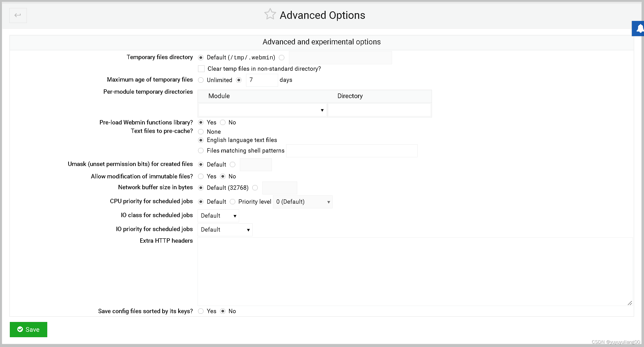Image resolution: width=644 pixels, height=347 pixels.
Task: Select Priority level for CPU scheduled jobs
Action: [233, 202]
